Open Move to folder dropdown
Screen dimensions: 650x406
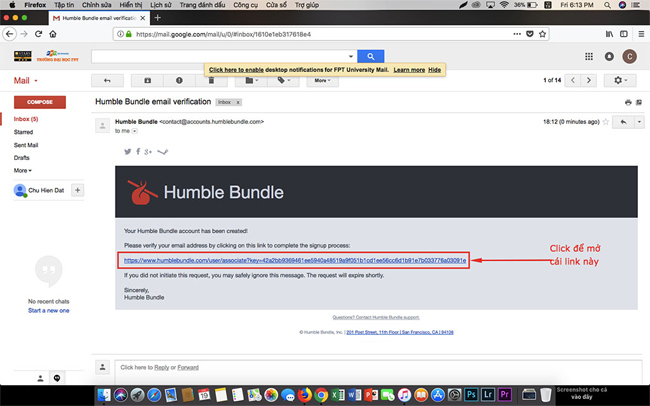[x=251, y=80]
